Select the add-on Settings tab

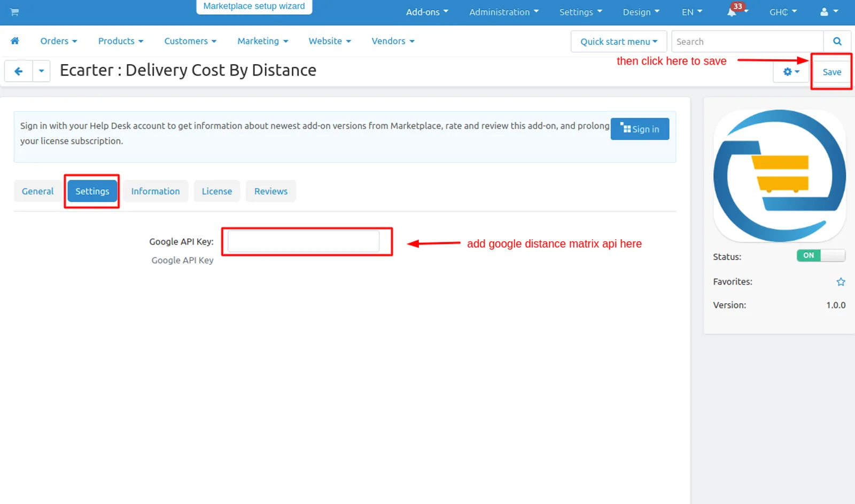tap(92, 191)
